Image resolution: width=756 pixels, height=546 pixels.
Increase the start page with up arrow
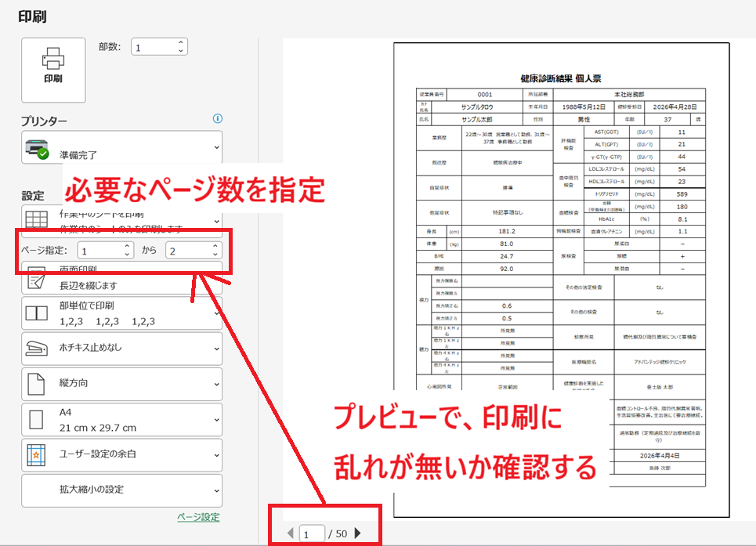[127, 246]
